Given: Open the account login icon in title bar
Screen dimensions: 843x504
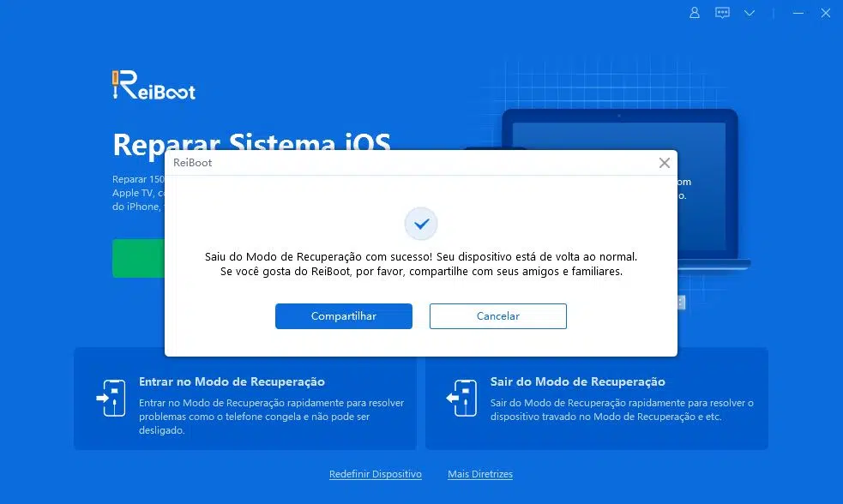Looking at the screenshot, I should pyautogui.click(x=694, y=13).
